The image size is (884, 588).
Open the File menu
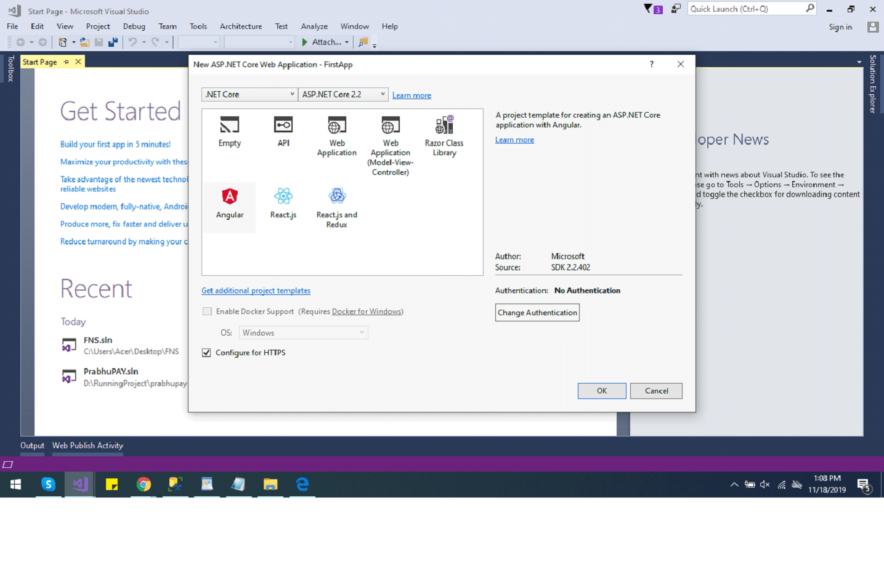pos(12,26)
